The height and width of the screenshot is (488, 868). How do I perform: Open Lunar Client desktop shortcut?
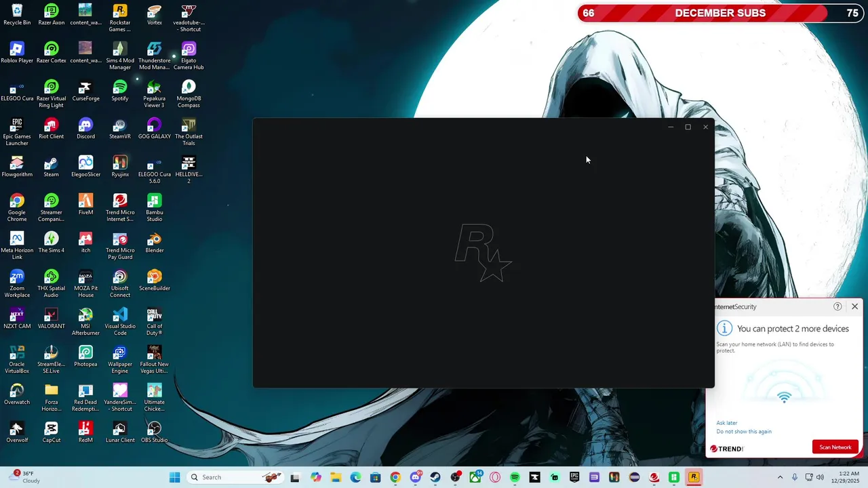point(120,432)
